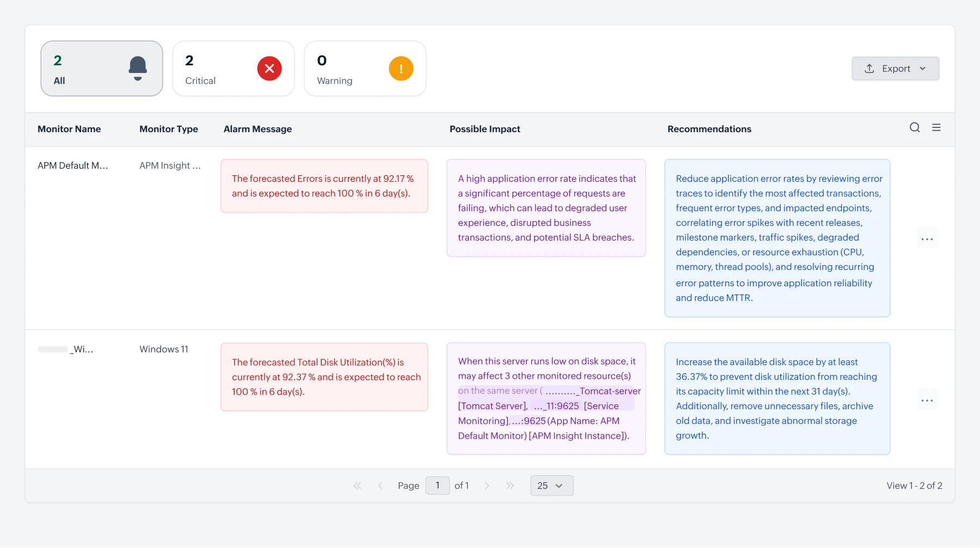
Task: Open the 25 rows per page dropdown
Action: (552, 485)
